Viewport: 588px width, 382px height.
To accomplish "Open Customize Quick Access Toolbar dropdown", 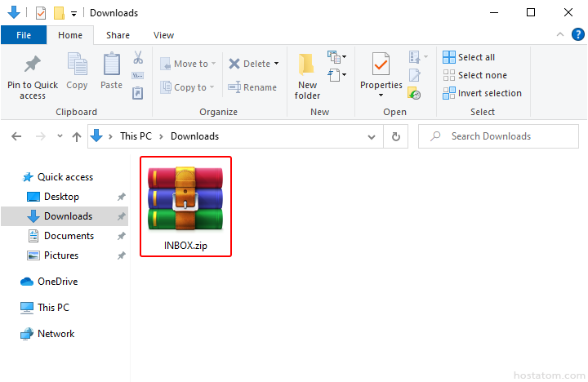I will (73, 14).
